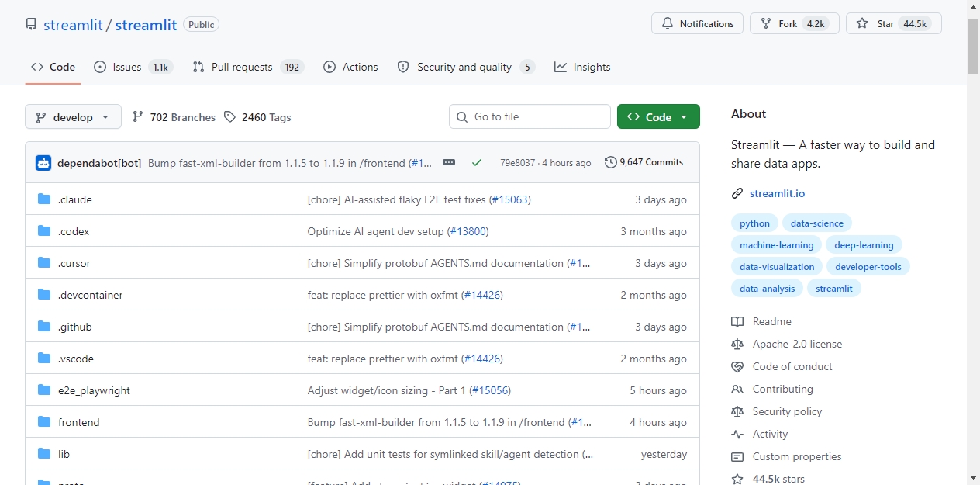Click the 'Adjust widget/icon sizing - Part 1' message
The height and width of the screenshot is (485, 980).
click(387, 390)
